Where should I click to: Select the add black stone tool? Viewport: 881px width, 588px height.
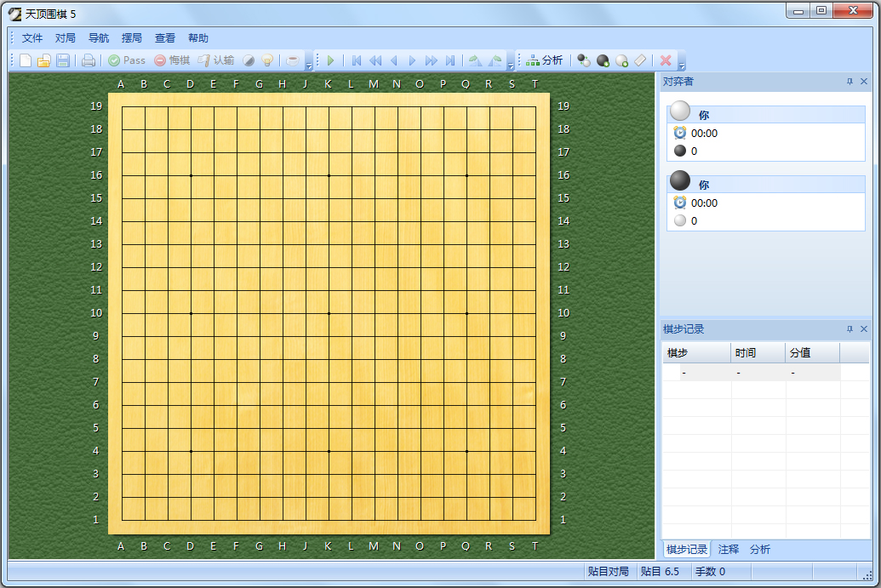(x=603, y=60)
